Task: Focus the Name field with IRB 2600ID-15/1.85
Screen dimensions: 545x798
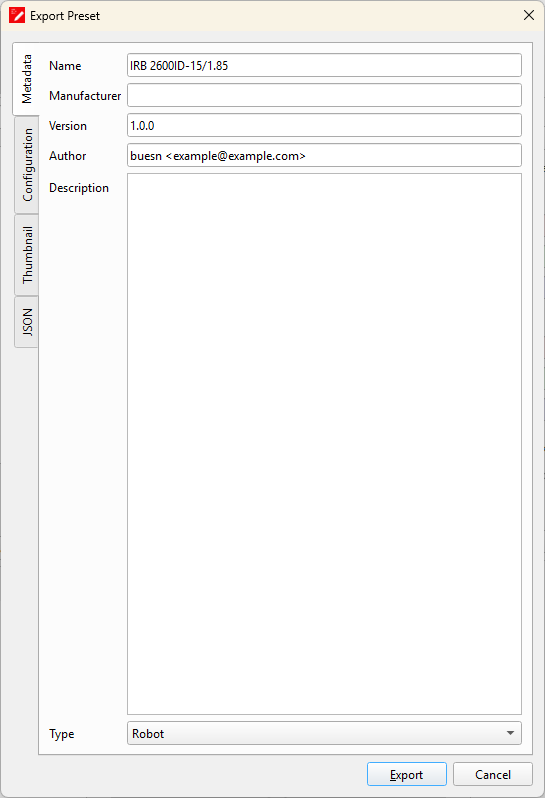Action: click(x=324, y=66)
